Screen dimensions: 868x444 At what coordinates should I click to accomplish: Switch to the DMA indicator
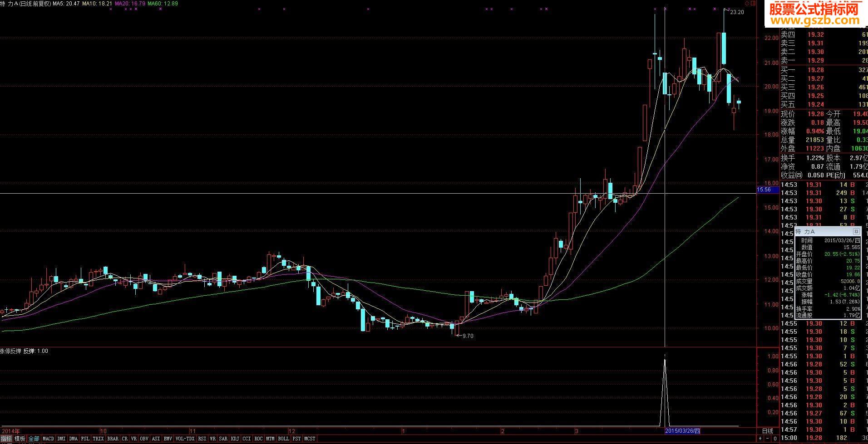74,439
